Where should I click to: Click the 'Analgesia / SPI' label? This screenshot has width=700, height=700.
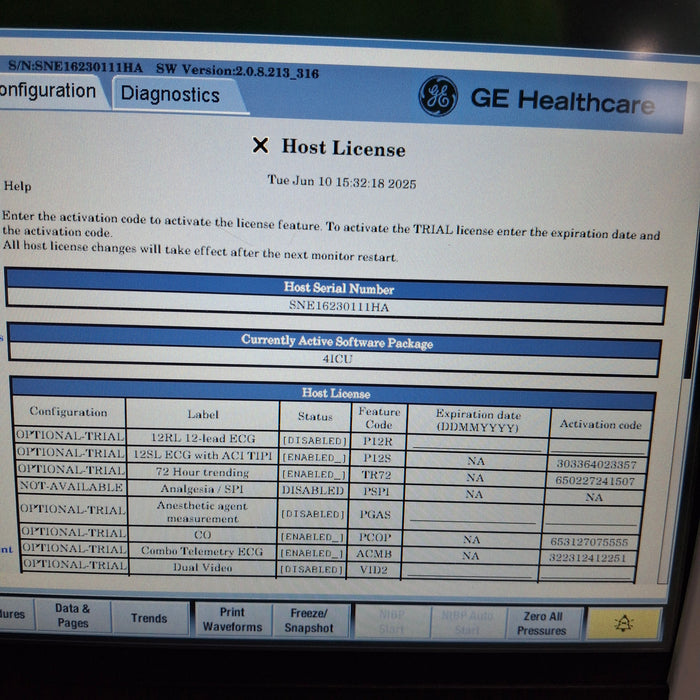point(202,489)
